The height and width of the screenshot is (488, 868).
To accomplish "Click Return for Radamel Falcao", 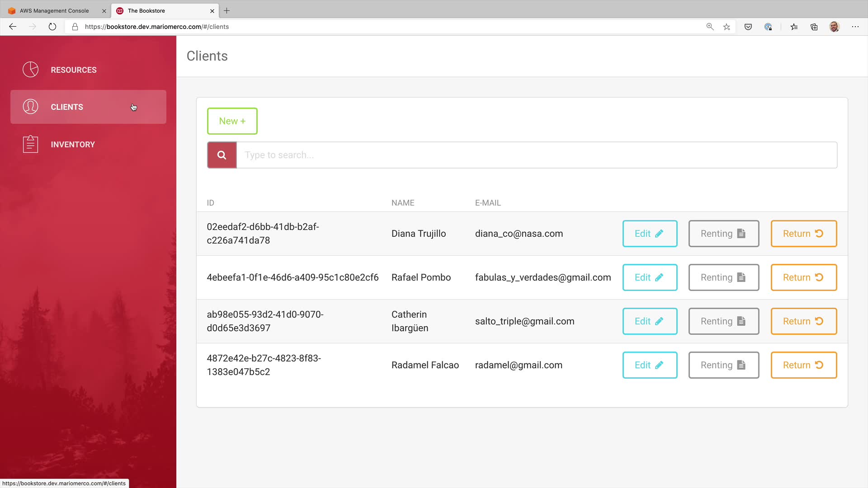I will pyautogui.click(x=803, y=365).
